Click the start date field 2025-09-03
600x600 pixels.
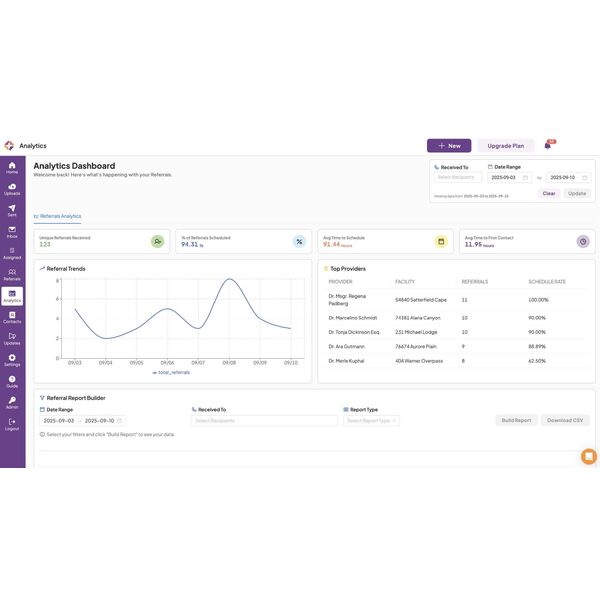click(509, 178)
